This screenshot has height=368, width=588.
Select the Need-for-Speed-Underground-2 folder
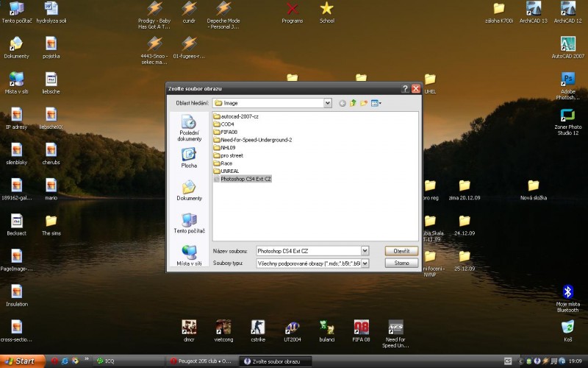[256, 140]
